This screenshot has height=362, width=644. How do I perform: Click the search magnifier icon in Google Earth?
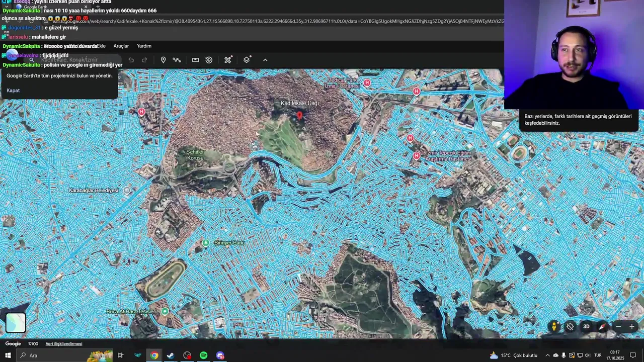pos(31,60)
